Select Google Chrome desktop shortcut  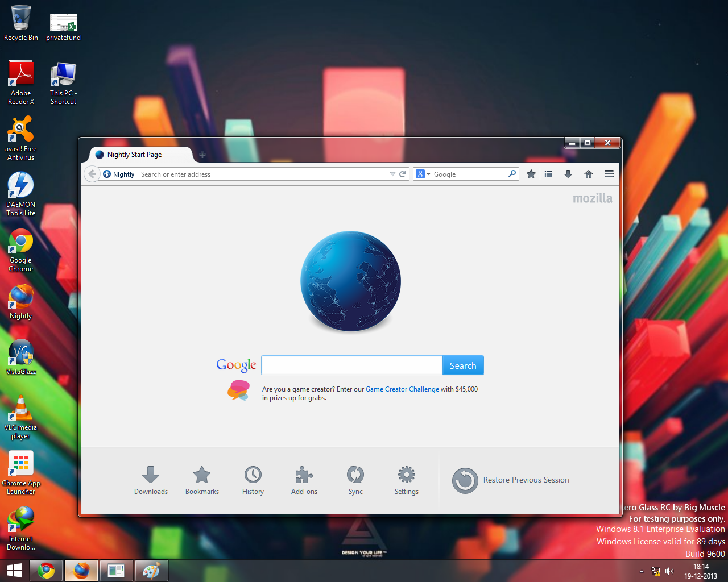(21, 251)
